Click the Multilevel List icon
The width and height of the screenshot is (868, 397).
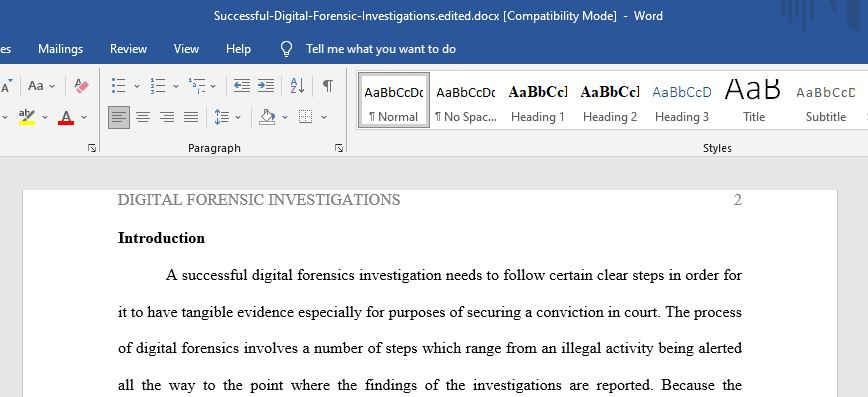coord(197,85)
